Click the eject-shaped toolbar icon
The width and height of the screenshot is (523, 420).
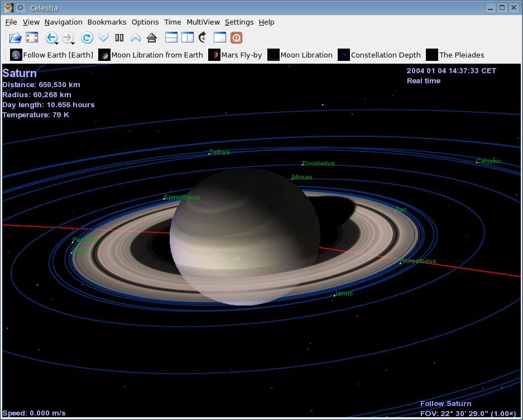tap(152, 38)
